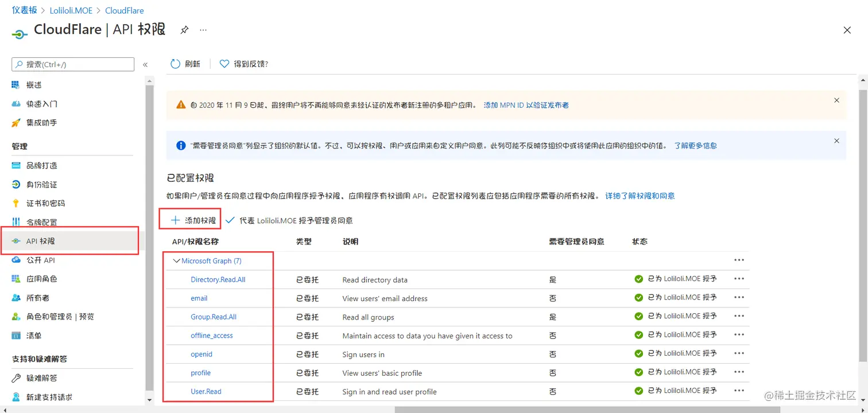
Task: Focus the sidebar search box
Action: click(x=73, y=64)
